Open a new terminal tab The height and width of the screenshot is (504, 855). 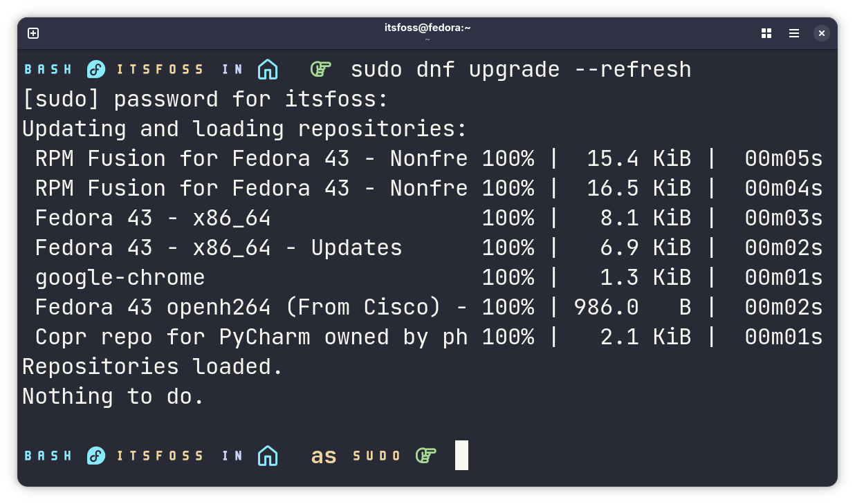click(33, 33)
